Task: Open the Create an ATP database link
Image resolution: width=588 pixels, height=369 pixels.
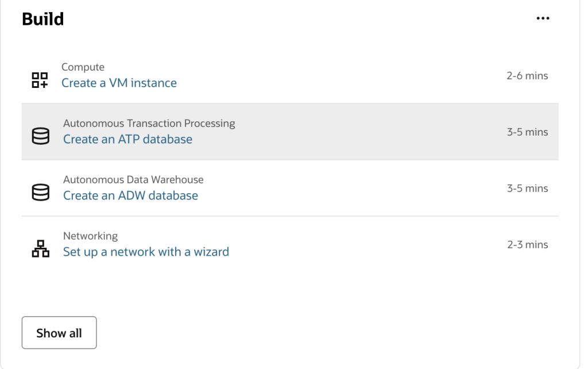Action: pyautogui.click(x=127, y=139)
